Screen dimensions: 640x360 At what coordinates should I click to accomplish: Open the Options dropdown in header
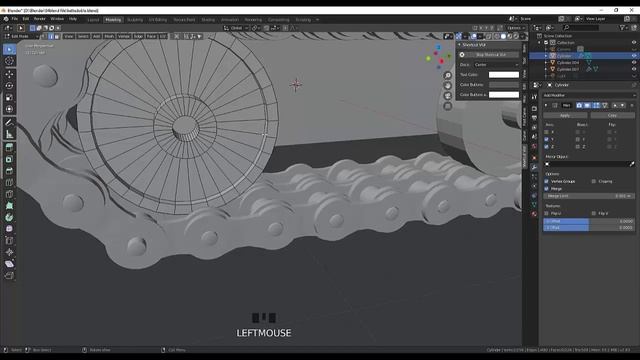(516, 28)
